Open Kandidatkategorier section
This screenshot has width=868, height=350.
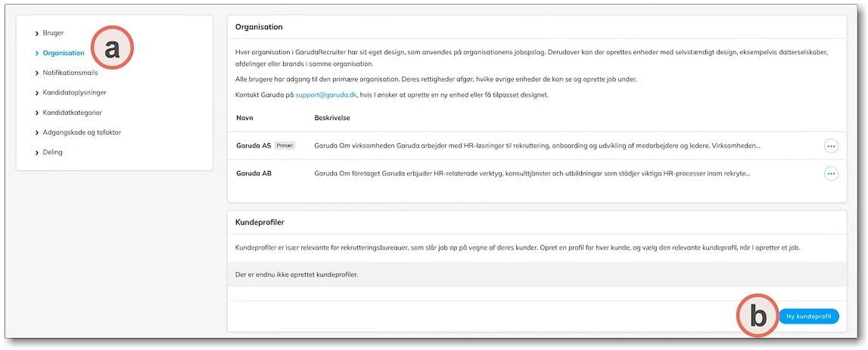click(72, 112)
